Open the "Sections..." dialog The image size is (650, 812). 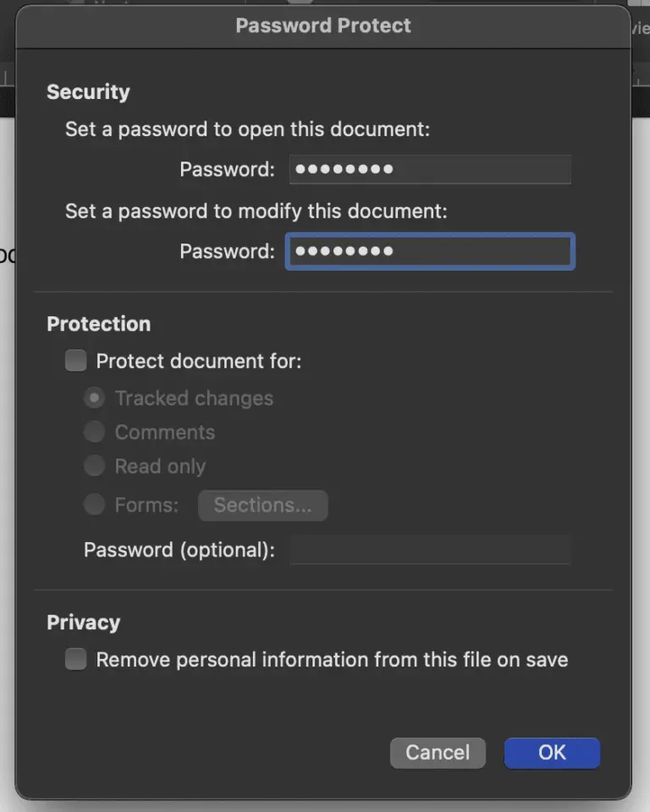tap(262, 505)
